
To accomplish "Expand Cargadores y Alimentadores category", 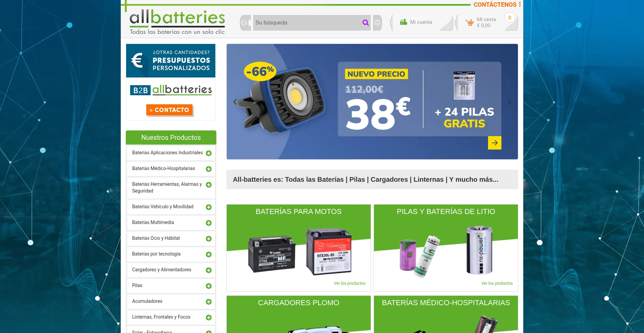I will 209,270.
